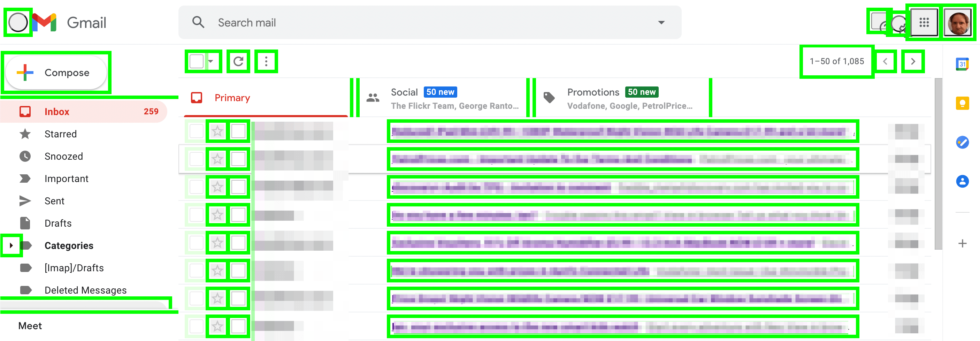
Task: Tick the third email row's checkbox
Action: pos(196,187)
